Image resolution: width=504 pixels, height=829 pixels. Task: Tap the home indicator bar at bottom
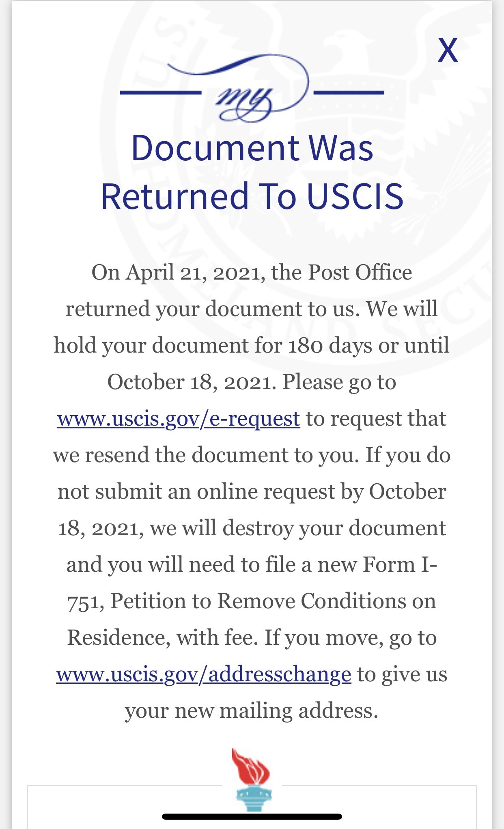pos(252,816)
